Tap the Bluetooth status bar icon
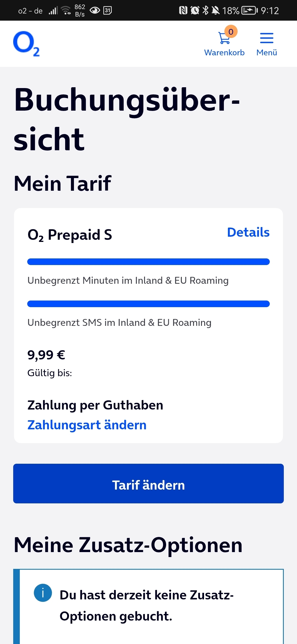The image size is (297, 644). [x=205, y=10]
